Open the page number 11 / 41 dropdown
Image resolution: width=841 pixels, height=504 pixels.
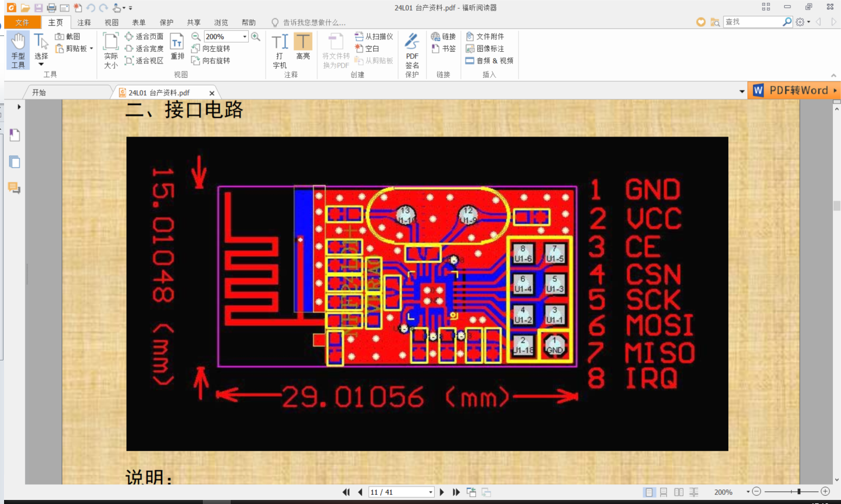[431, 492]
